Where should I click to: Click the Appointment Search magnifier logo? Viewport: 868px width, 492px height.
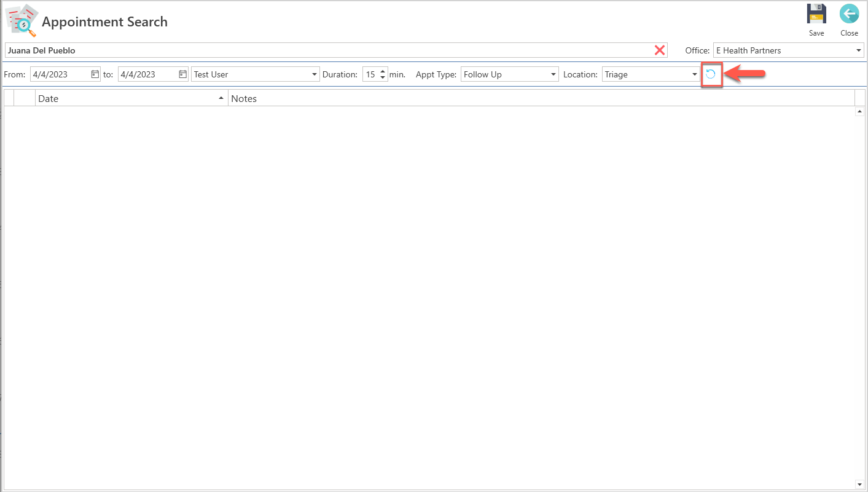pyautogui.click(x=22, y=21)
